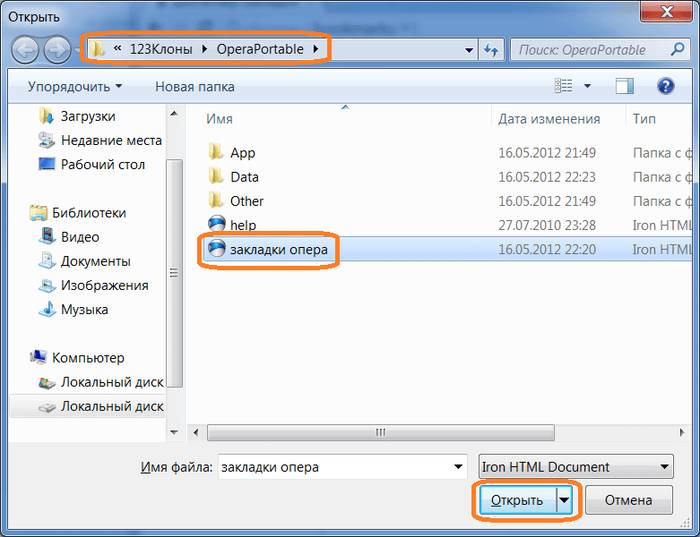Click the OperaPortable breadcrumb
The height and width of the screenshot is (537, 700).
point(260,49)
